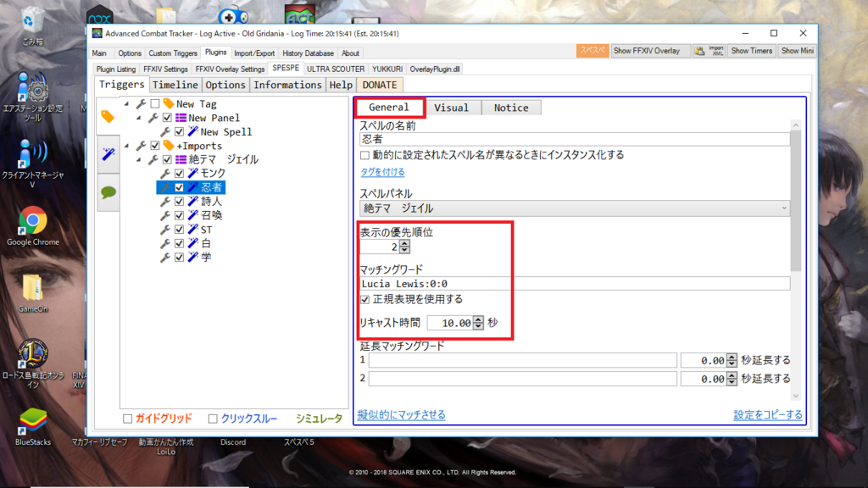Click the マッチングワード input field
868x488 pixels.
575,284
